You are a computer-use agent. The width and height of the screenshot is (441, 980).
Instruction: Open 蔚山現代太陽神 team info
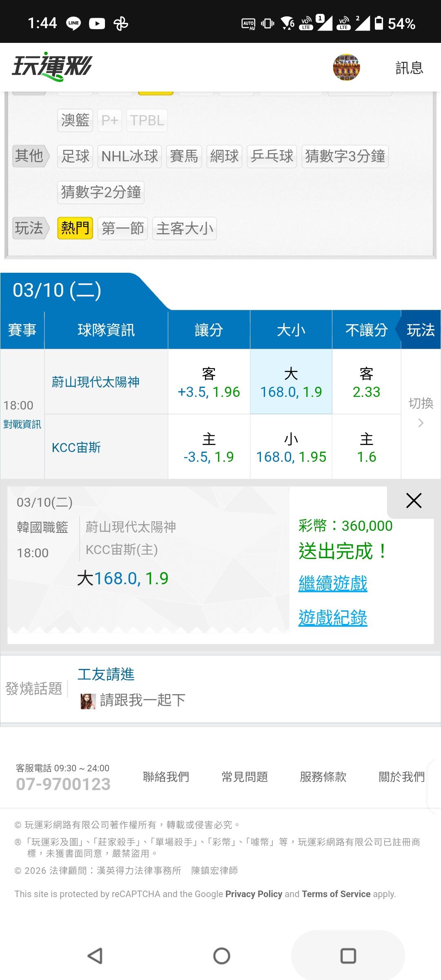coord(96,382)
